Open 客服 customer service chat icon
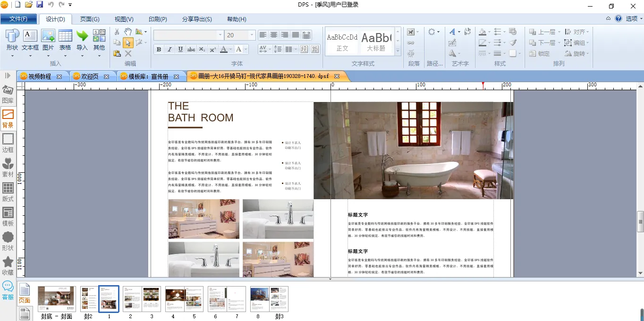The height and width of the screenshot is (321, 644). (8, 290)
